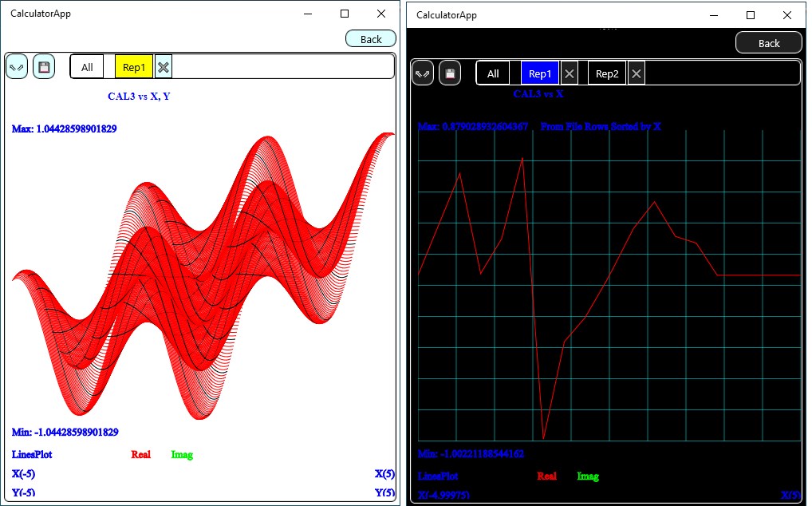Image resolution: width=812 pixels, height=506 pixels.
Task: Click the red line graph in right dark window
Action: click(609, 298)
